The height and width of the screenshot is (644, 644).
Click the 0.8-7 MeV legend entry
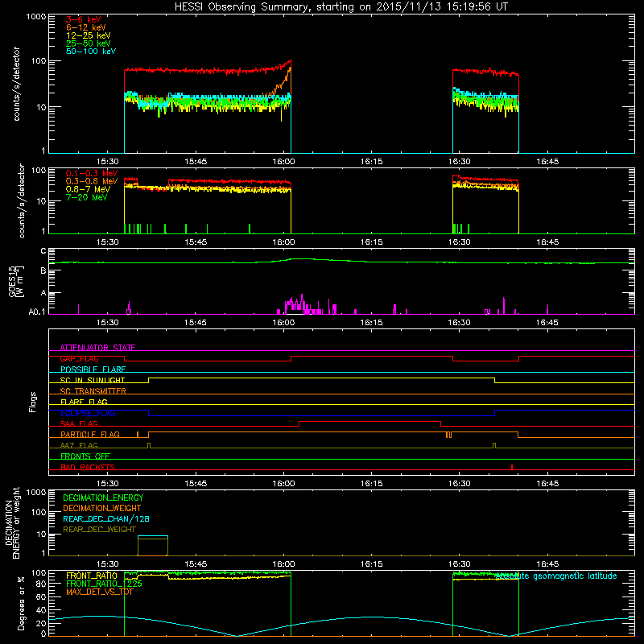pyautogui.click(x=88, y=190)
